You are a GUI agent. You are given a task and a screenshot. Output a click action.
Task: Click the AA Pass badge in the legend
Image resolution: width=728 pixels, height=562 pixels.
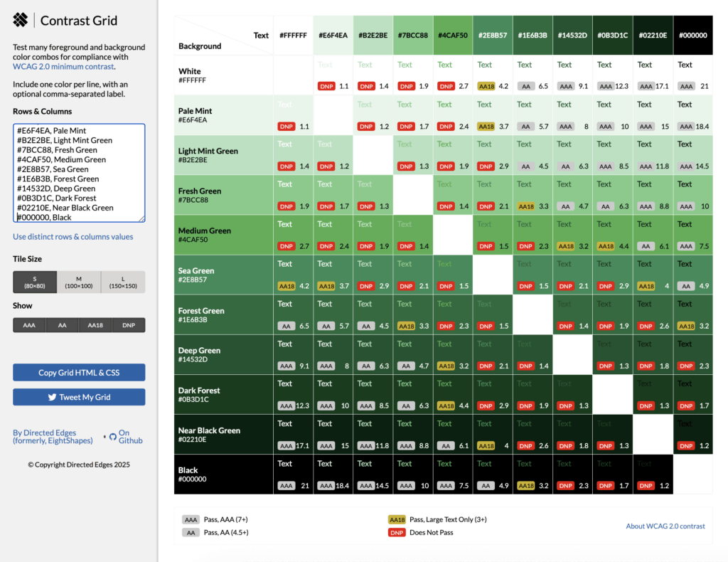click(191, 531)
